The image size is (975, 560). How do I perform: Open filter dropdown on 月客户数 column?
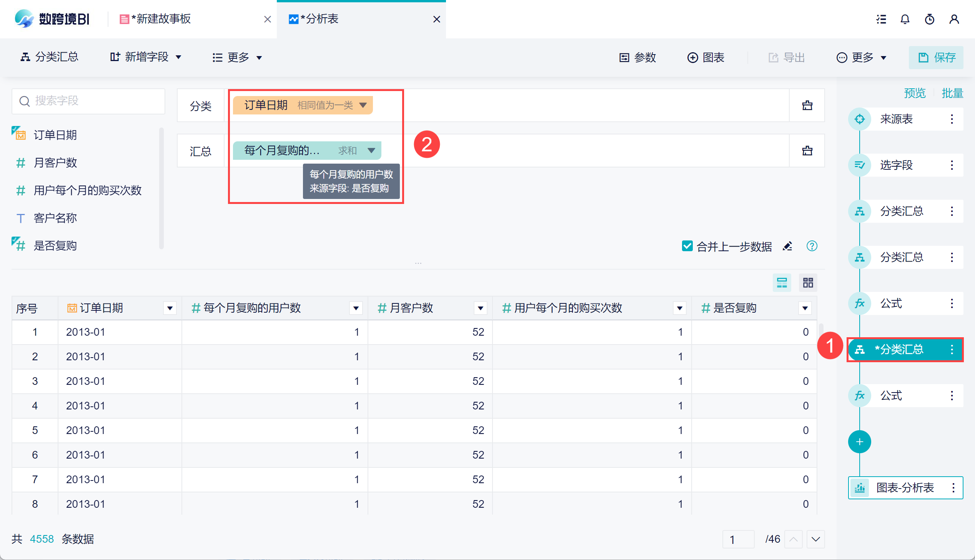(x=480, y=308)
